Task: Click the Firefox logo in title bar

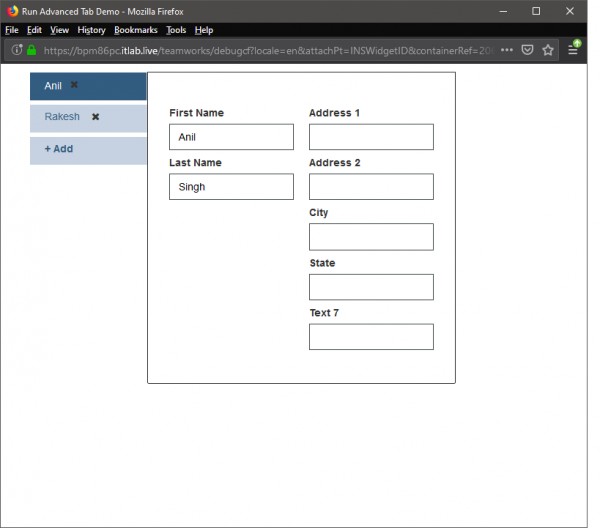Action: (13, 11)
